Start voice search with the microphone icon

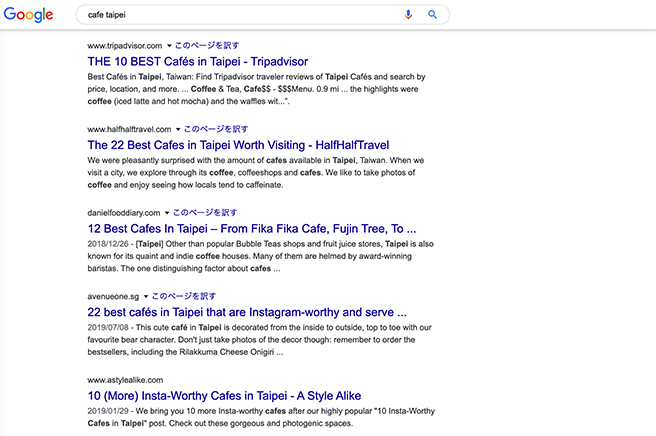408,15
